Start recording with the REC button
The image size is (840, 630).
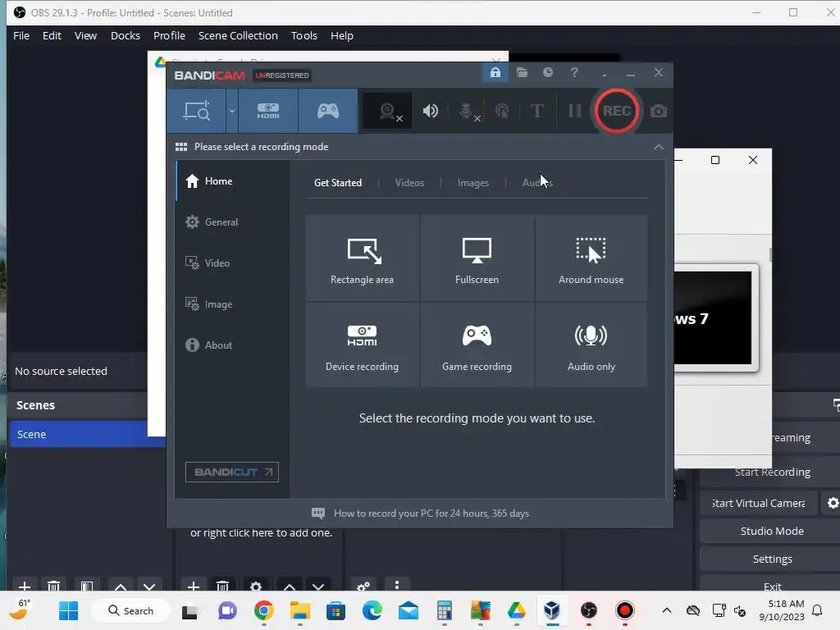click(x=617, y=111)
